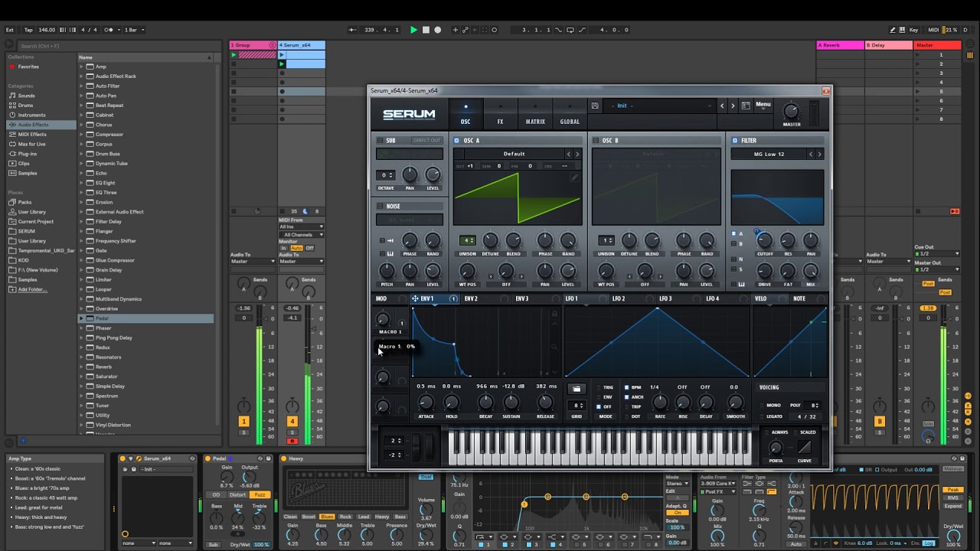Image resolution: width=980 pixels, height=551 pixels.
Task: Open the MG Low 12 filter type dropdown
Action: point(769,154)
